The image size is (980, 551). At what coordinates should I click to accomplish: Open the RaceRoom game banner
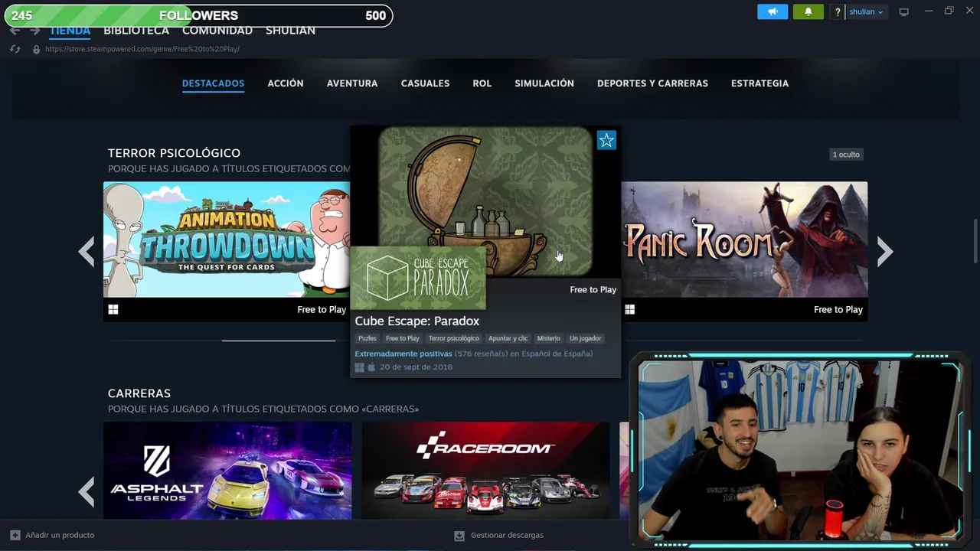point(486,471)
